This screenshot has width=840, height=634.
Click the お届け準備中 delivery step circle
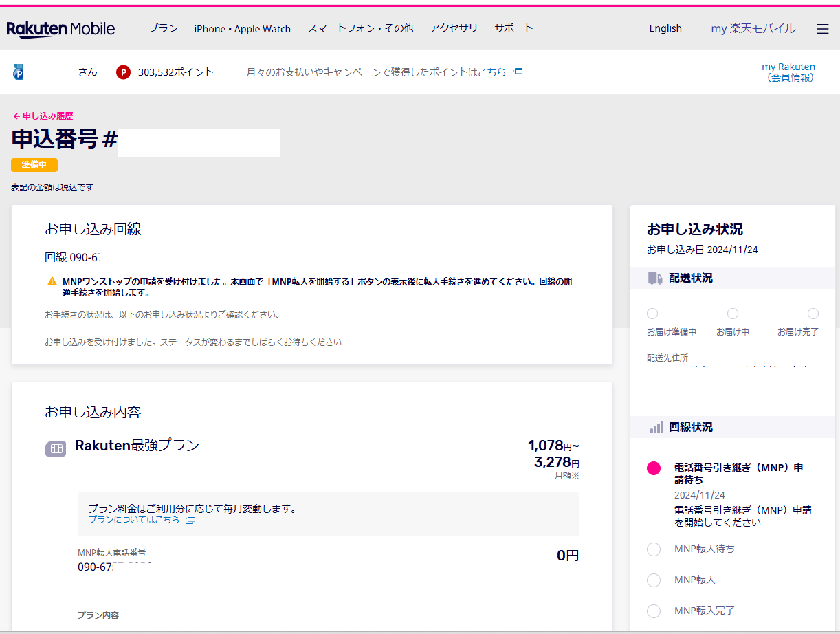point(652,314)
